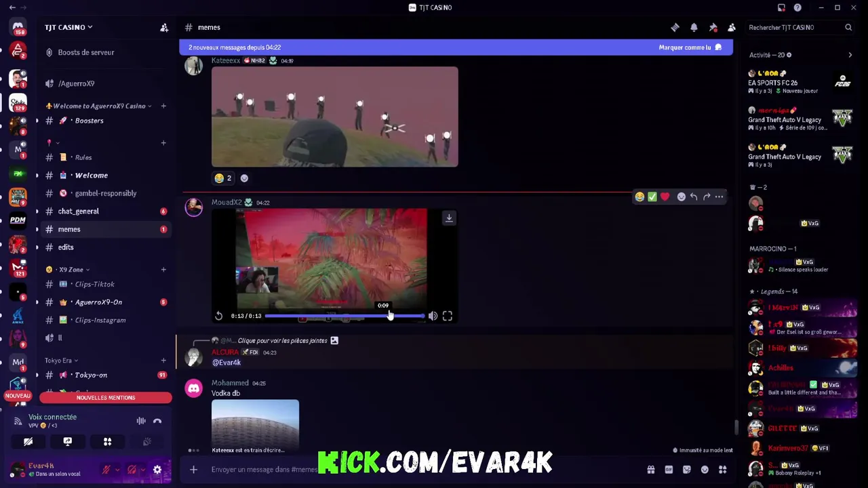Open the Threads icon in the channel header
Screen dimensions: 868x488
click(x=675, y=27)
